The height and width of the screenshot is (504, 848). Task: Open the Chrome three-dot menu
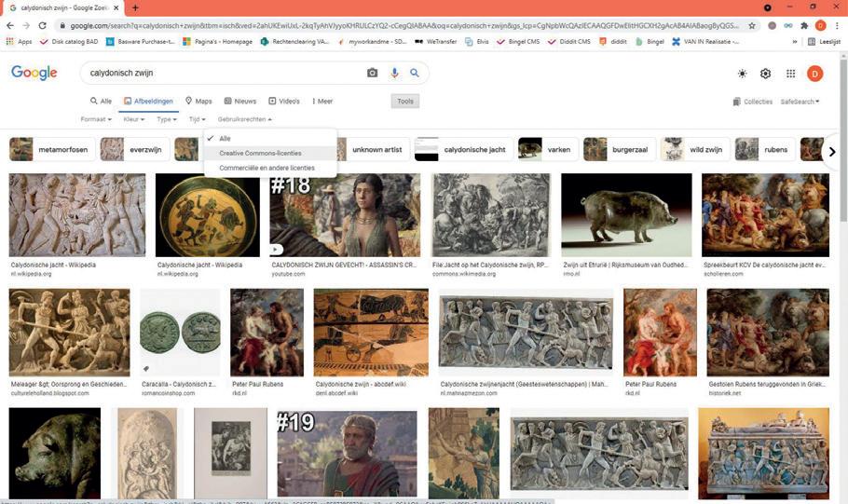click(x=837, y=25)
